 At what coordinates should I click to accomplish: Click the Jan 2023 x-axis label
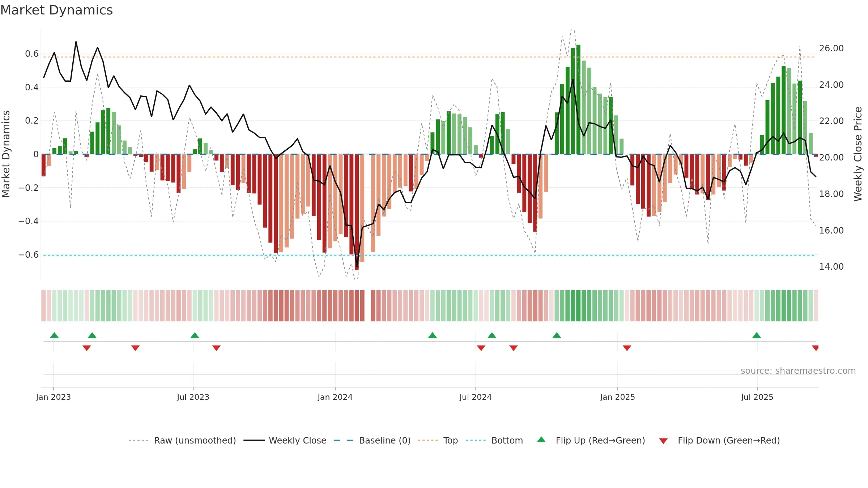coord(54,397)
